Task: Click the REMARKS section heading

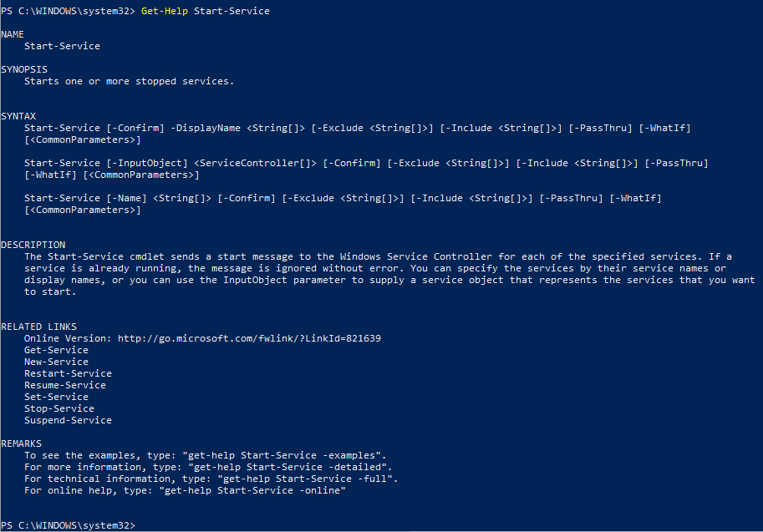Action: coord(21,443)
